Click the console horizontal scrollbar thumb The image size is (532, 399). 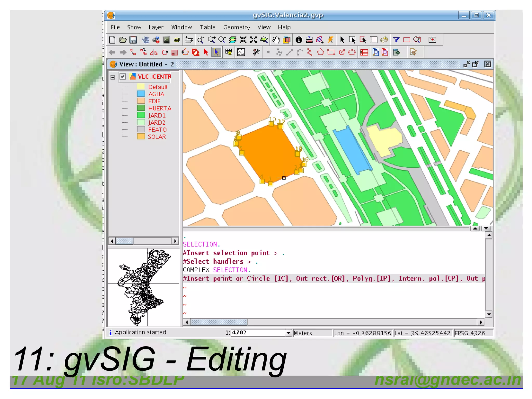pos(219,322)
